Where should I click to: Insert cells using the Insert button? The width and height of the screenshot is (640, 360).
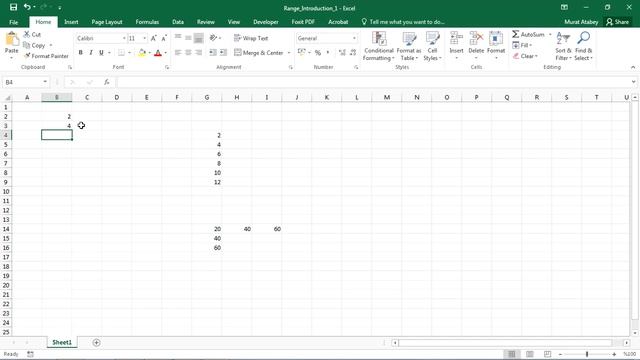(x=456, y=46)
